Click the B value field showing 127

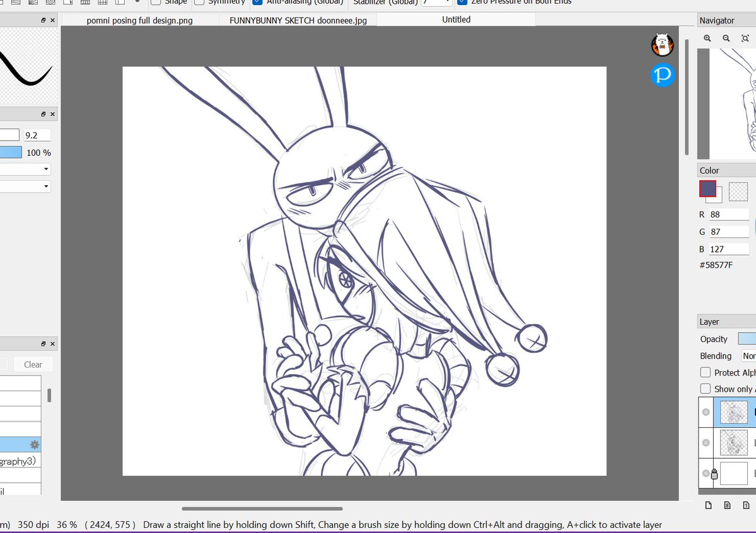click(729, 249)
